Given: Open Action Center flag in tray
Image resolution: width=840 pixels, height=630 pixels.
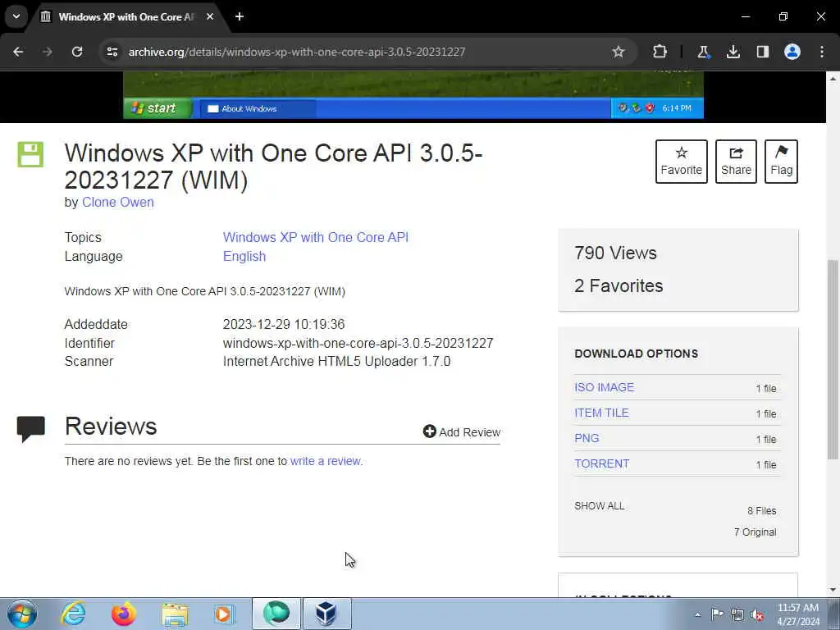Looking at the screenshot, I should click(717, 614).
